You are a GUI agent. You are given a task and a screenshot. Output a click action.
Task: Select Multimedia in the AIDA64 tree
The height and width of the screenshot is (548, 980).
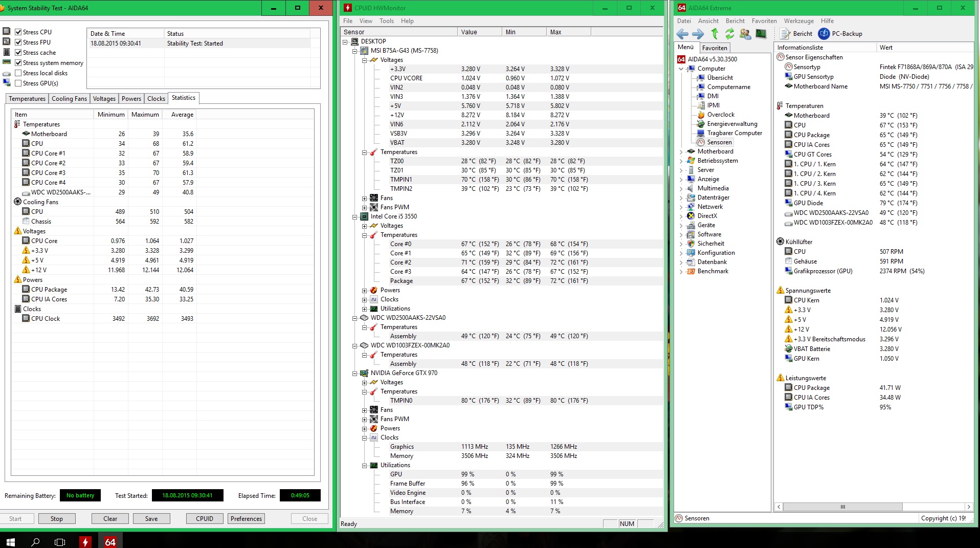[712, 188]
